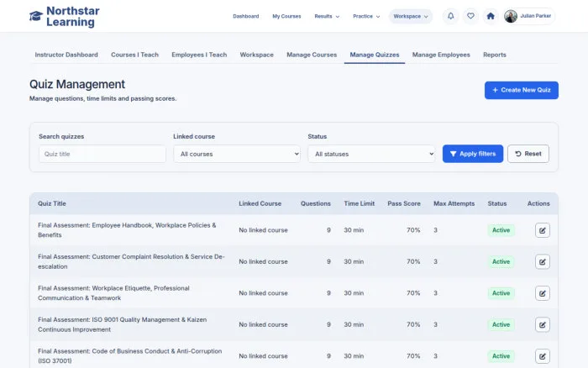The width and height of the screenshot is (588, 368).
Task: Edit the Workplace Etiquette assessment quiz
Action: pyautogui.click(x=543, y=293)
